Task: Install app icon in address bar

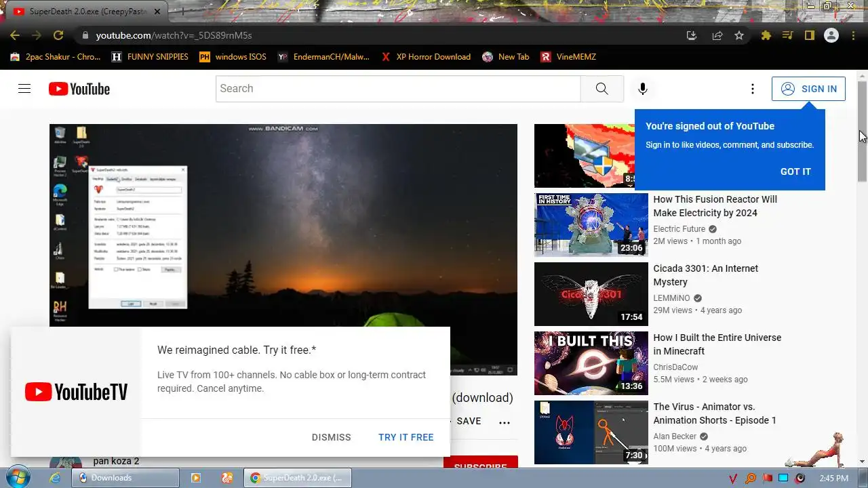Action: point(691,35)
